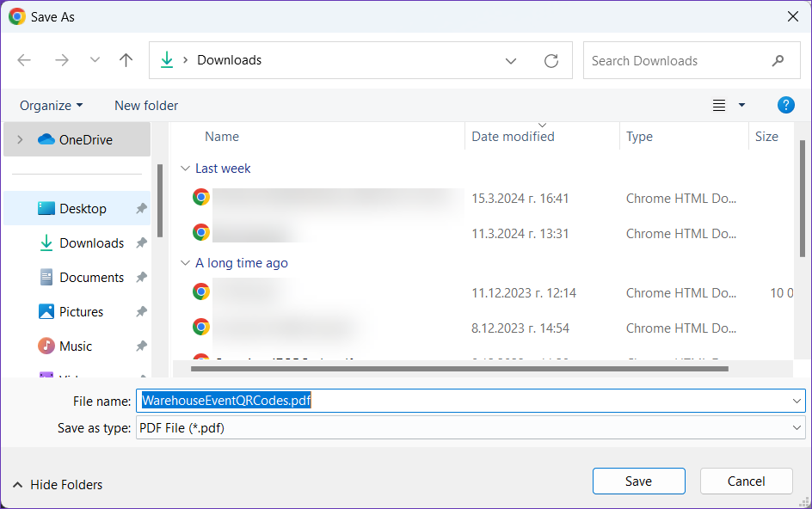Viewport: 812px width, 509px height.
Task: Click the Music folder icon in sidebar
Action: (46, 346)
